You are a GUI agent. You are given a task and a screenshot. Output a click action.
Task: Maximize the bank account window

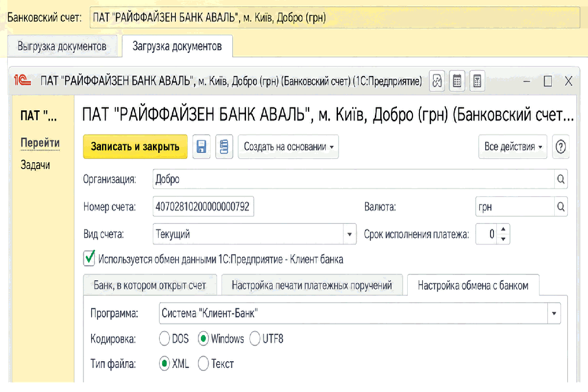tap(548, 81)
